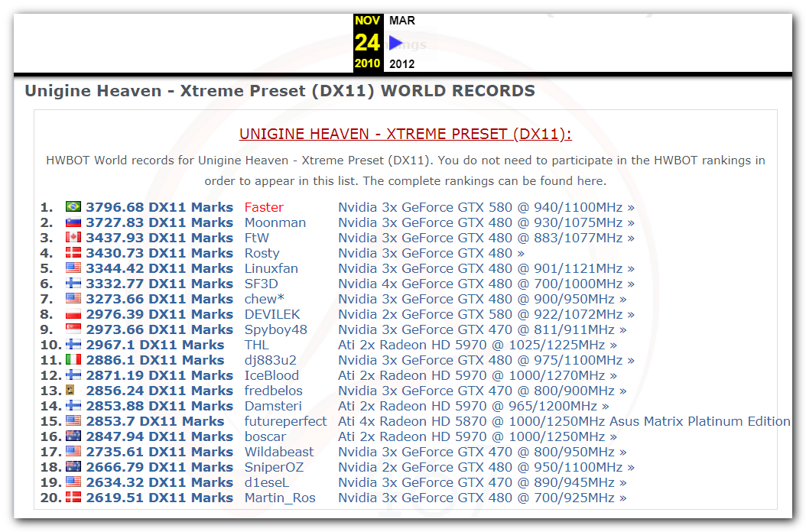The height and width of the screenshot is (532, 806).
Task: Open user profile Moonman
Action: coord(275,222)
